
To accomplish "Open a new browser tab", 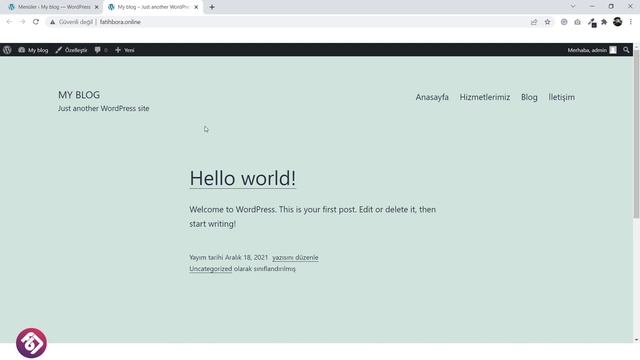I will tap(212, 7).
